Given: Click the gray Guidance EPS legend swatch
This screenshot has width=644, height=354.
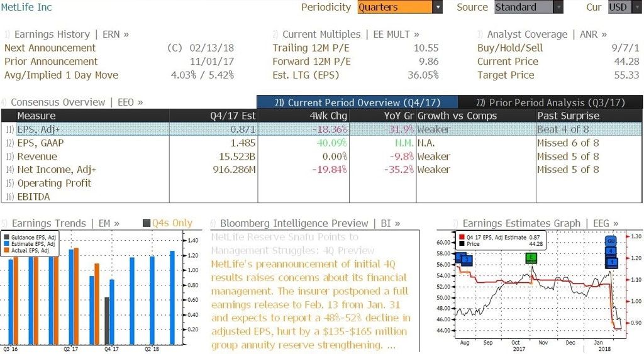Looking at the screenshot, I should coord(6,238).
